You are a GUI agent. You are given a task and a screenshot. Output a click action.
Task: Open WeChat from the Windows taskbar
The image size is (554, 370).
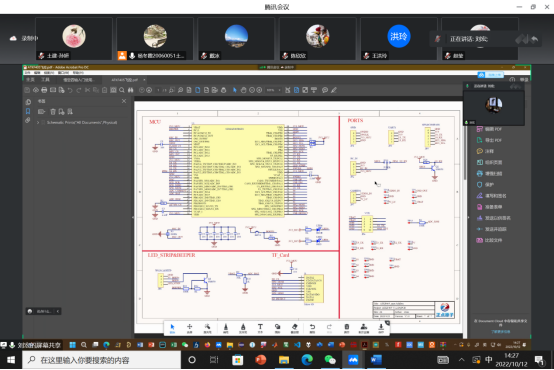point(330,360)
